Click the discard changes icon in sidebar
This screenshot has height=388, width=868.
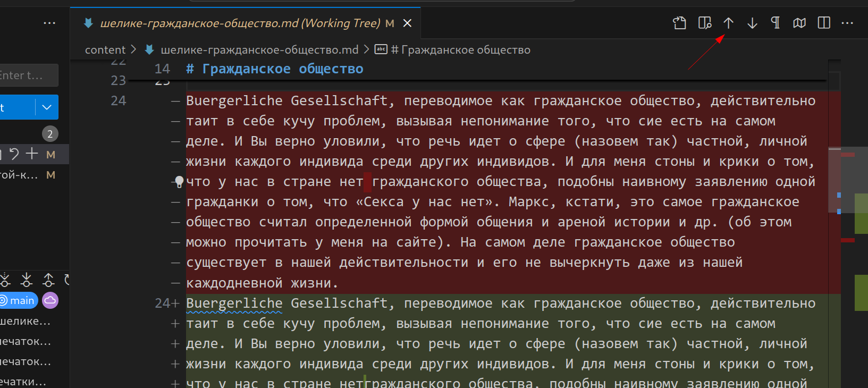pos(14,154)
